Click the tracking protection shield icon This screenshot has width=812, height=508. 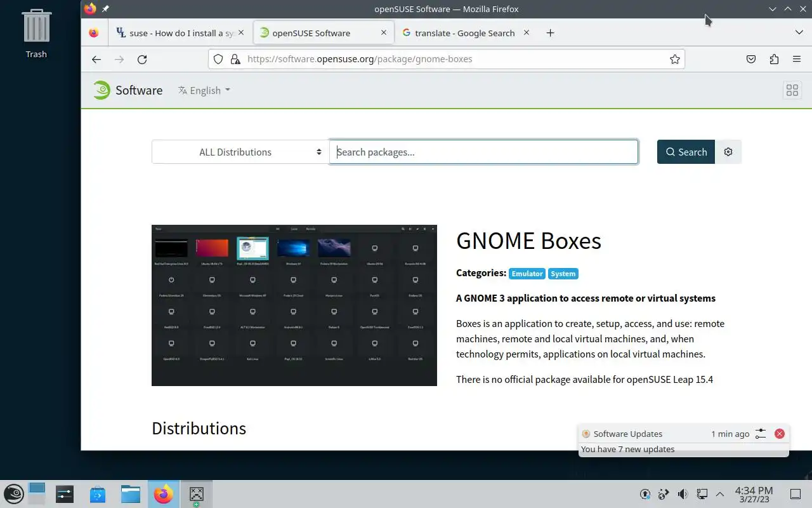[218, 59]
